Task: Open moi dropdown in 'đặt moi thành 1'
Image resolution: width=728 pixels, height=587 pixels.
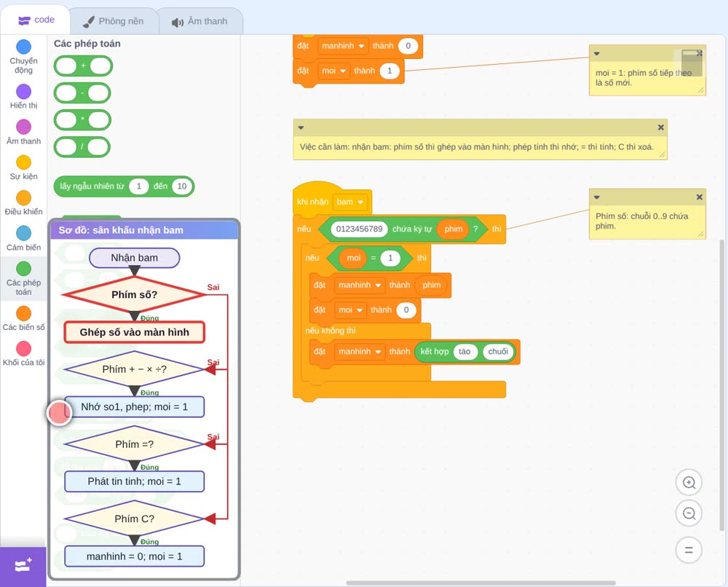Action: tap(334, 71)
